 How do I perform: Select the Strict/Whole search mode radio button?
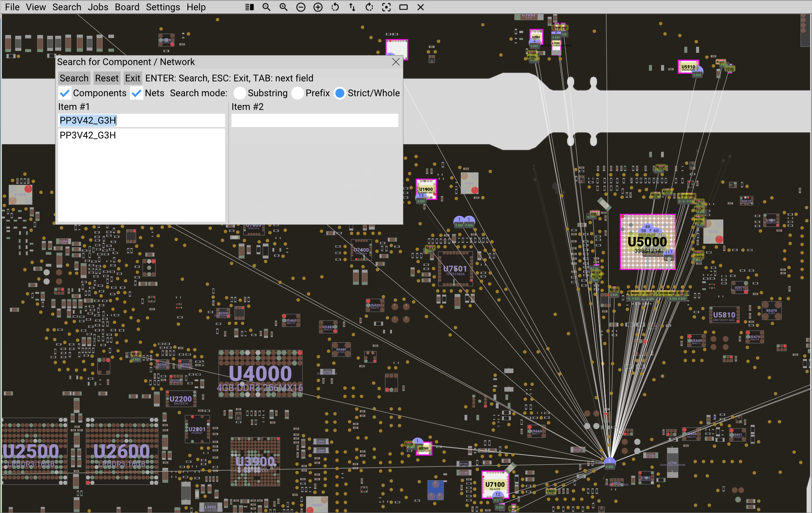[340, 93]
